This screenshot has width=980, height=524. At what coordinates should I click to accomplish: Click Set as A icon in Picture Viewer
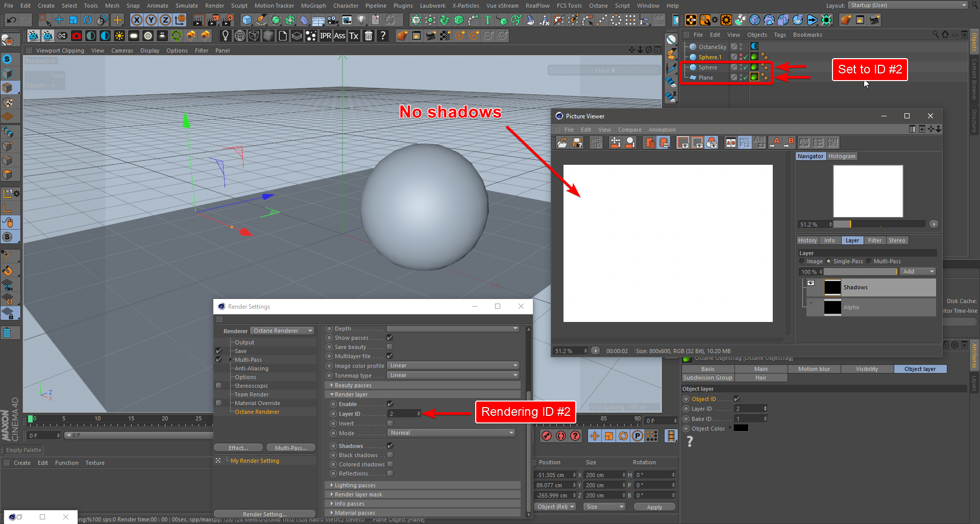point(774,143)
